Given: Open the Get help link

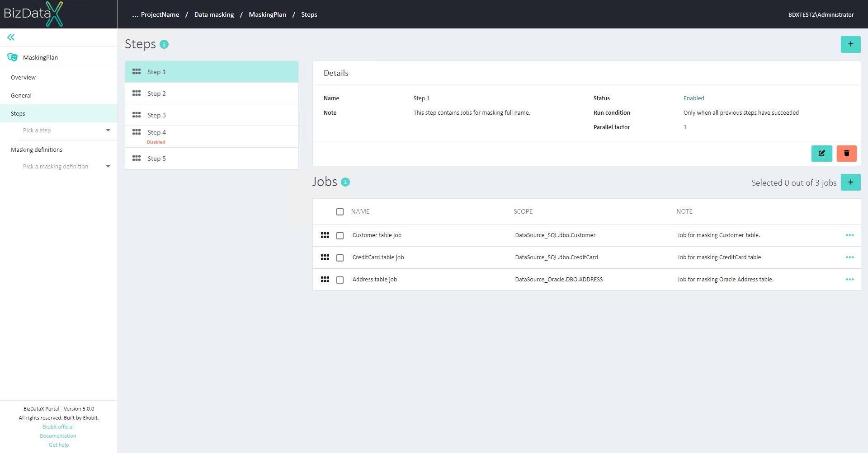Looking at the screenshot, I should [59, 445].
